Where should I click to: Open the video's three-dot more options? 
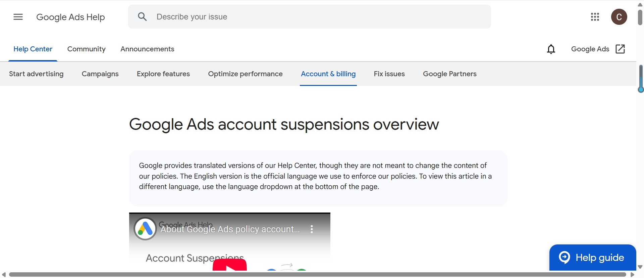coord(312,229)
